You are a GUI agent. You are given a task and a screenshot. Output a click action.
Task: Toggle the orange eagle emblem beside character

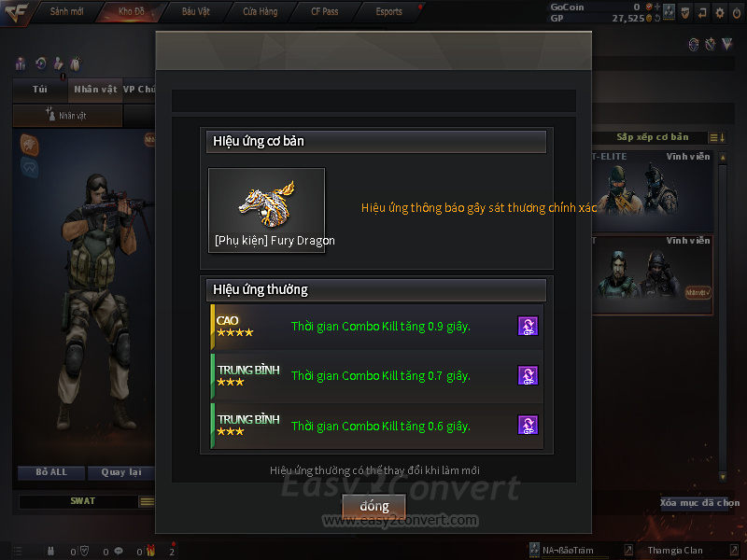[30, 145]
